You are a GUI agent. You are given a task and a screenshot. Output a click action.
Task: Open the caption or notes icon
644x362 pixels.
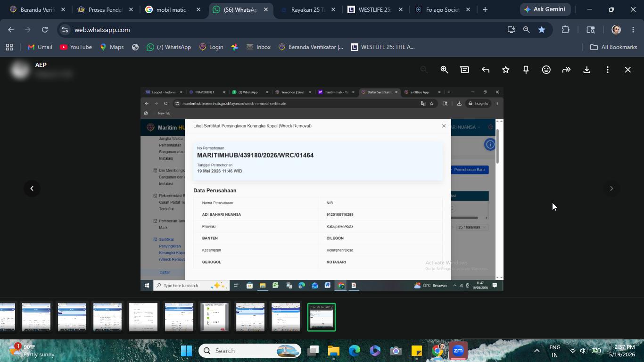(464, 70)
